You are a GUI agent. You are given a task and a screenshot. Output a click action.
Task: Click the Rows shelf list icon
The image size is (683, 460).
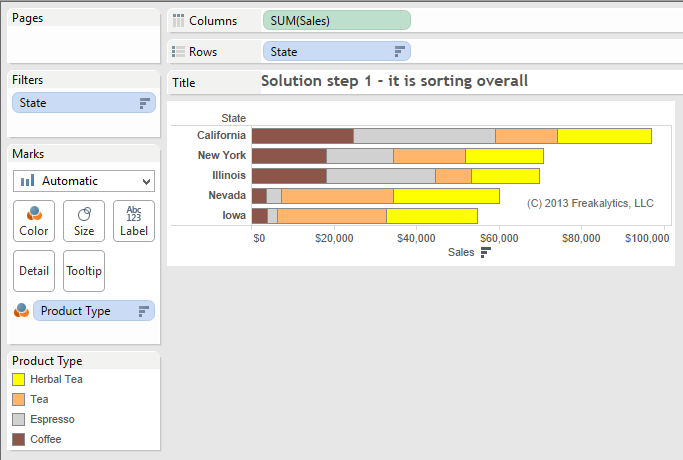coord(178,51)
